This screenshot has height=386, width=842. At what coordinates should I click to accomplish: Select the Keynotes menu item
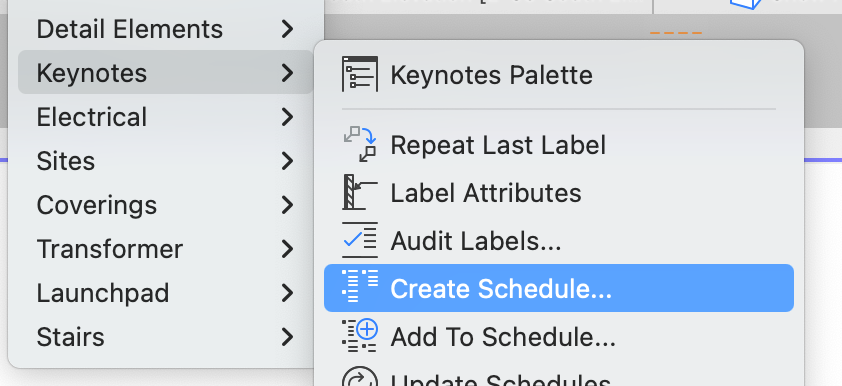click(x=165, y=72)
